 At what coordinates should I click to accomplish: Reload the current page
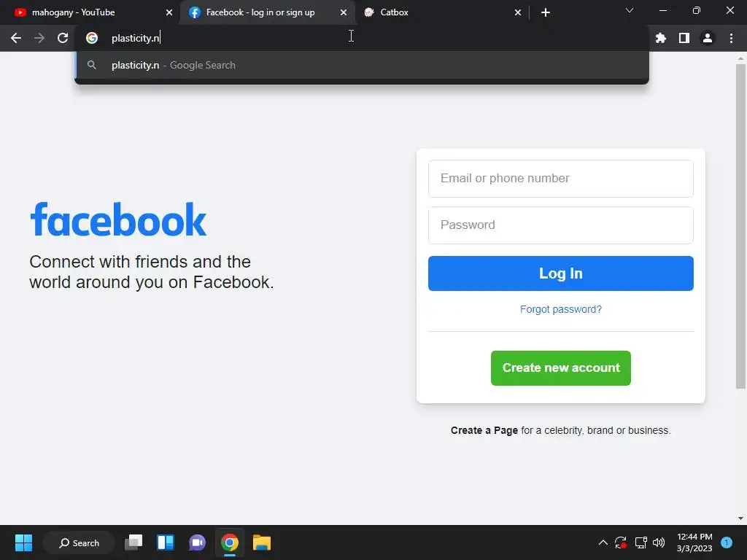click(63, 38)
